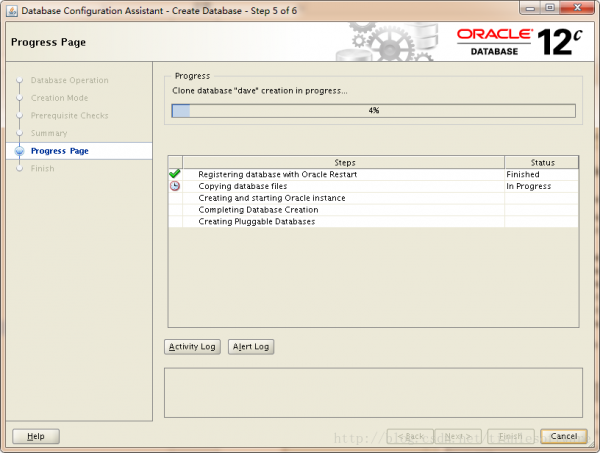Select row Creating and starting Oracle instance
600x453 pixels.
point(373,198)
